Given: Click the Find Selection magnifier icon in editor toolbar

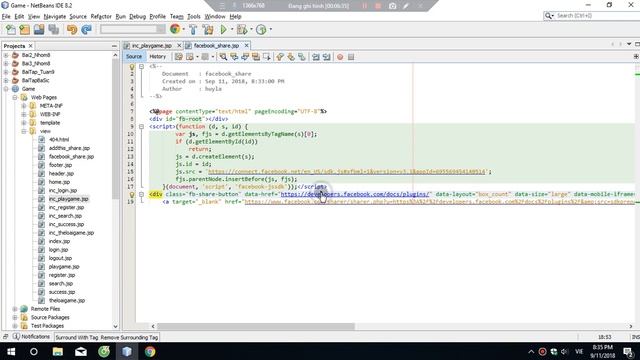Looking at the screenshot, I should point(223,57).
